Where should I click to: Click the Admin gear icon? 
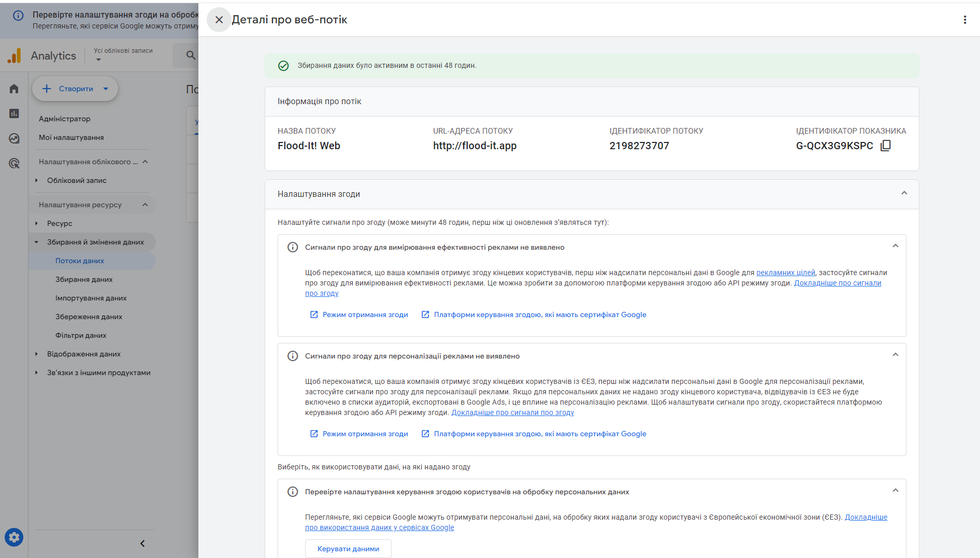coord(14,537)
